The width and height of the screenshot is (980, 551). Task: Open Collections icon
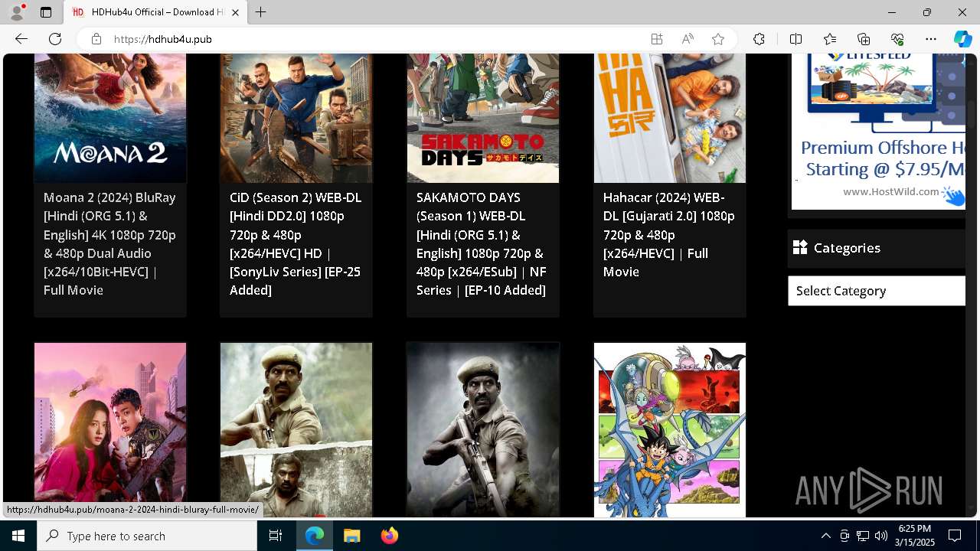(864, 39)
